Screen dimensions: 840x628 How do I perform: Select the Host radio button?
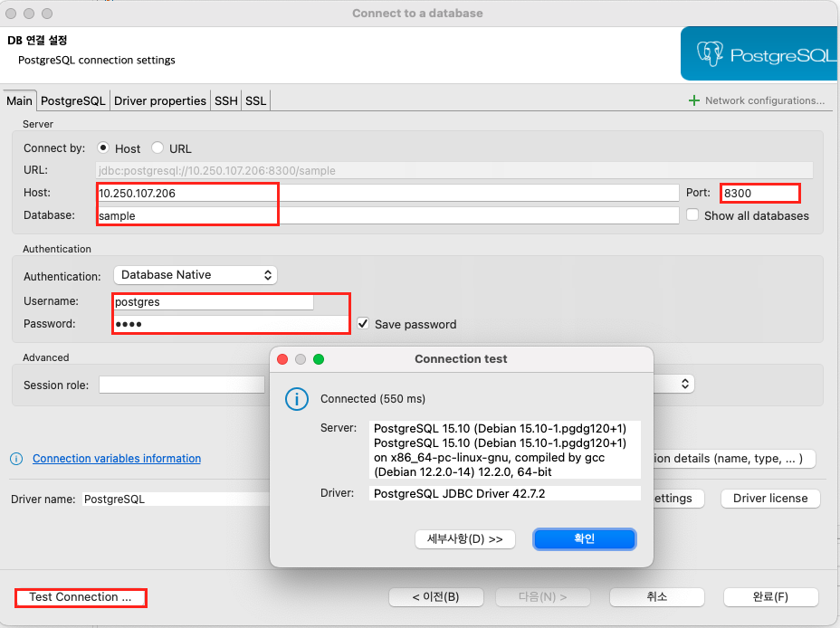[x=103, y=147]
